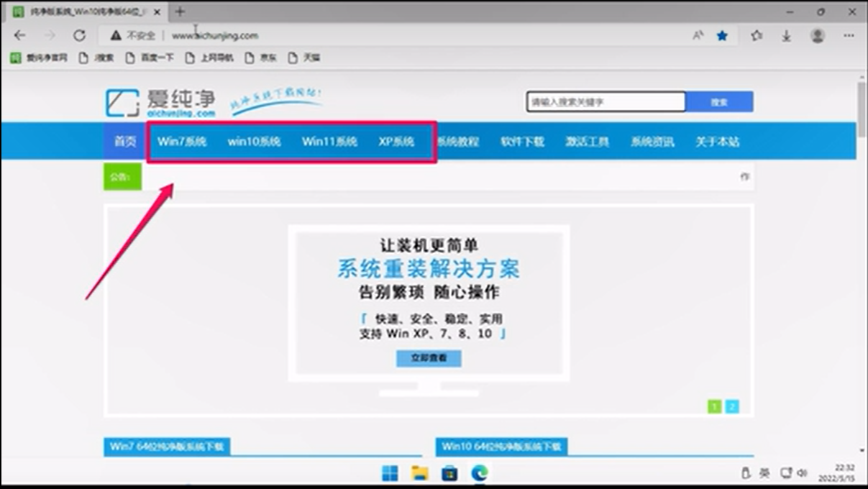868x489 pixels.
Task: Open the user profile avatar
Action: (818, 35)
